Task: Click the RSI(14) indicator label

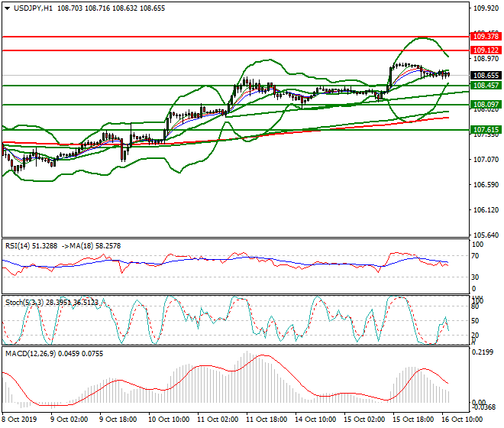Action: click(x=18, y=246)
